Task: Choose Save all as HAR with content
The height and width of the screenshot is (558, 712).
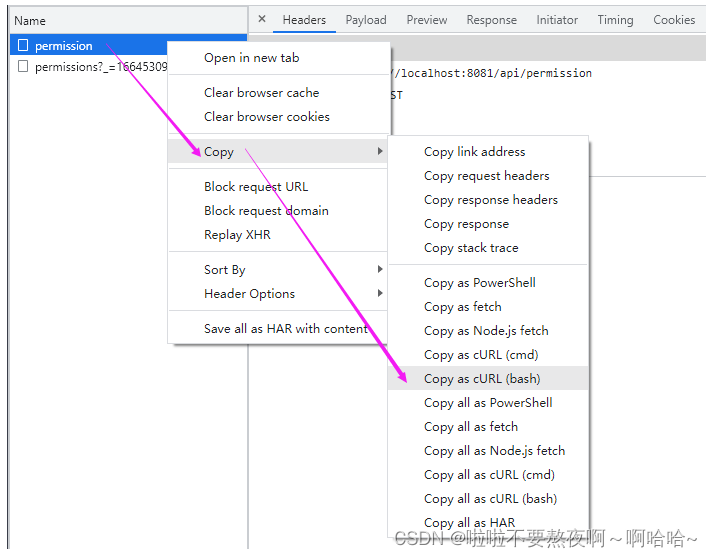Action: (x=277, y=329)
